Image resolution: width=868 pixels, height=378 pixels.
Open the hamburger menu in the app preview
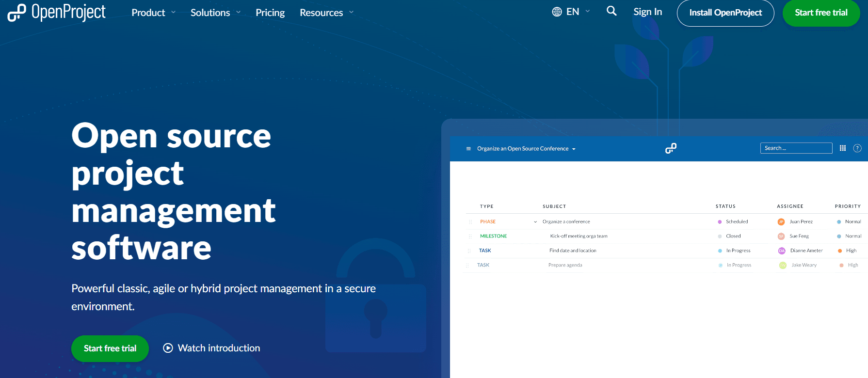coord(468,149)
